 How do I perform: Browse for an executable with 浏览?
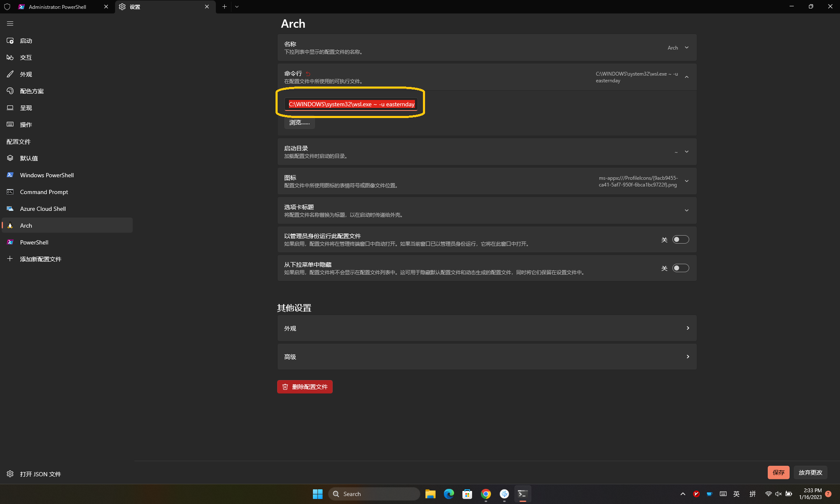299,123
